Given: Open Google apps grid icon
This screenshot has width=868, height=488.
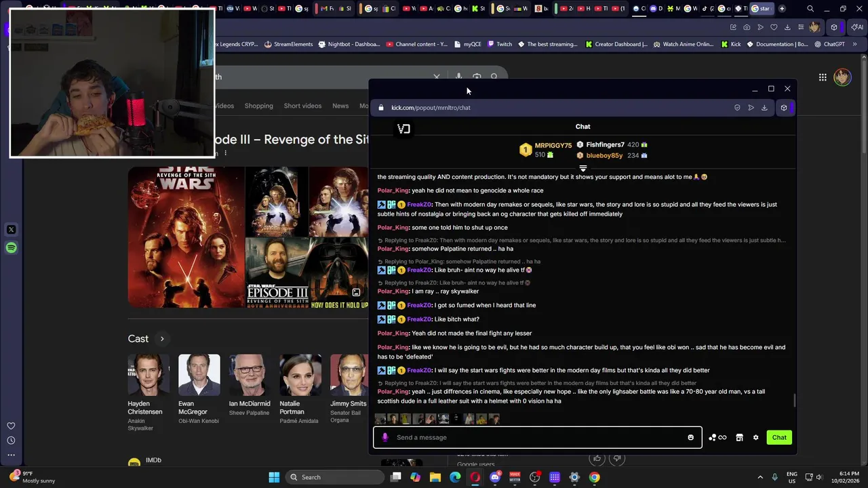Looking at the screenshot, I should tap(823, 77).
